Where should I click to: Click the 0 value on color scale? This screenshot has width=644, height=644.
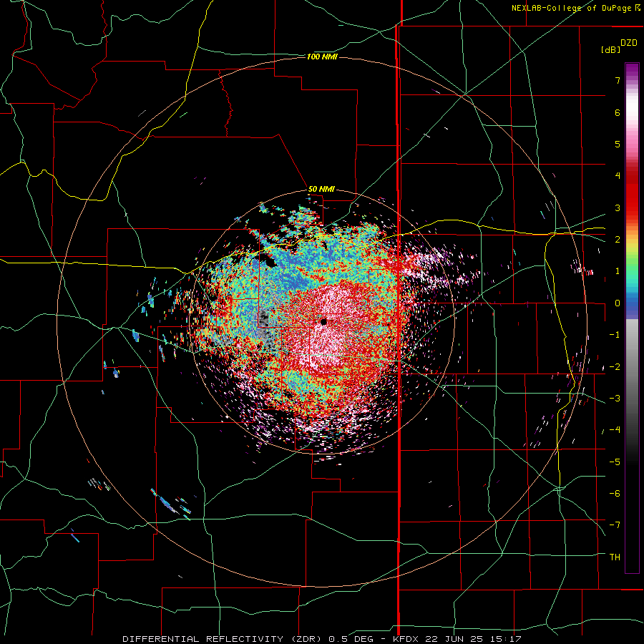click(x=618, y=303)
